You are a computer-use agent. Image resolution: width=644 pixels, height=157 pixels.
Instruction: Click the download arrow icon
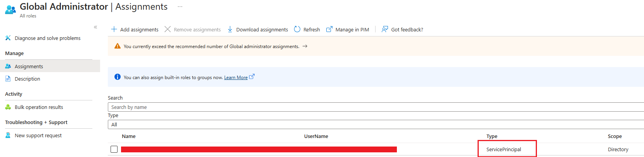click(230, 29)
